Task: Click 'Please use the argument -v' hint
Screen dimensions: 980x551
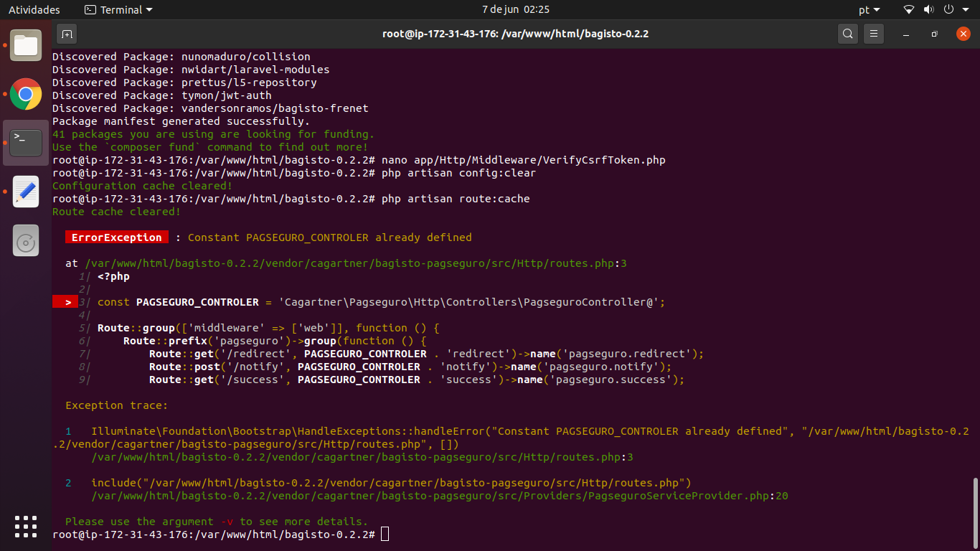Action: [x=217, y=522]
